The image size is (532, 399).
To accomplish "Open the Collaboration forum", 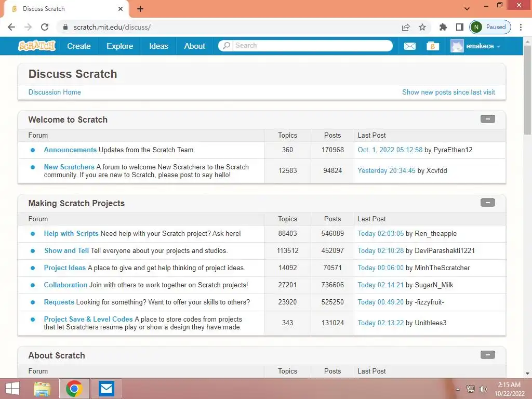I will pyautogui.click(x=65, y=285).
